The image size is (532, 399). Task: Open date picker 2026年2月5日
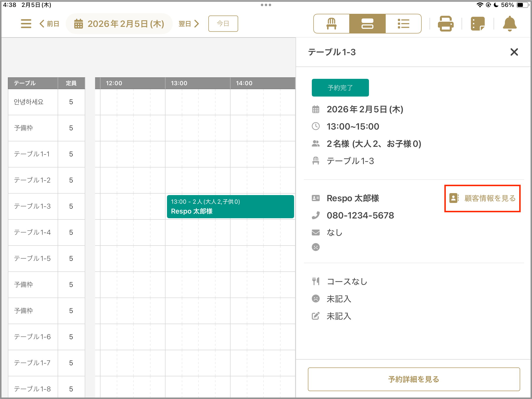tap(119, 24)
